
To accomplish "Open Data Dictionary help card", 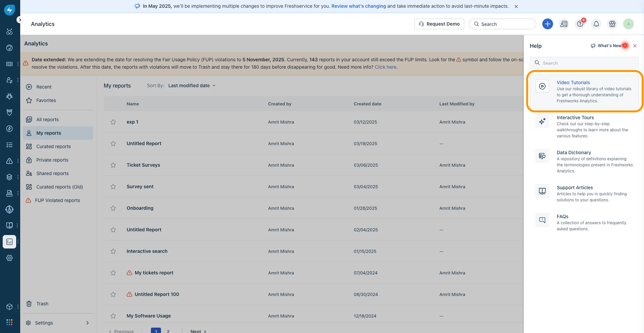I will coord(584,161).
